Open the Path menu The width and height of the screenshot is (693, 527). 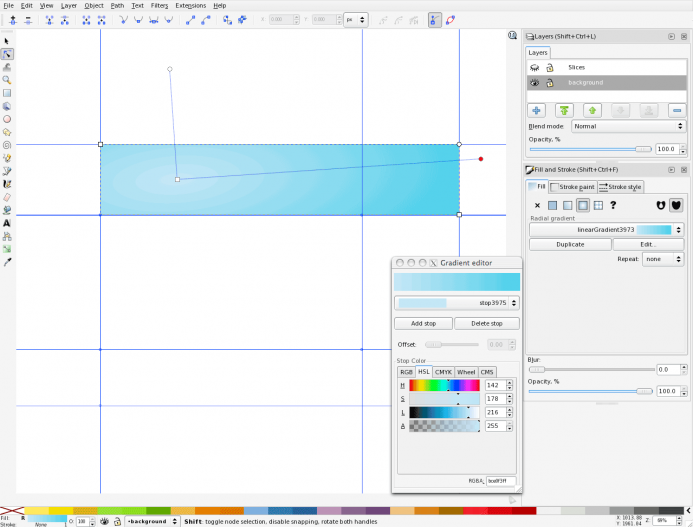[x=117, y=6]
